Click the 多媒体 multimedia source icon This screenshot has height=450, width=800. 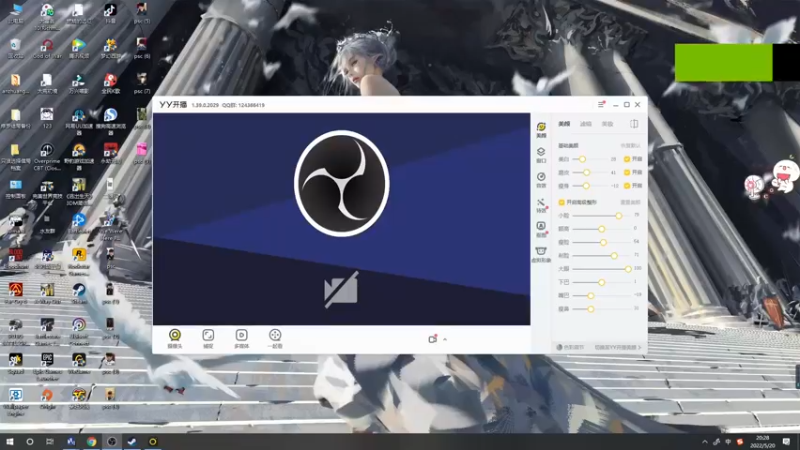coord(241,338)
